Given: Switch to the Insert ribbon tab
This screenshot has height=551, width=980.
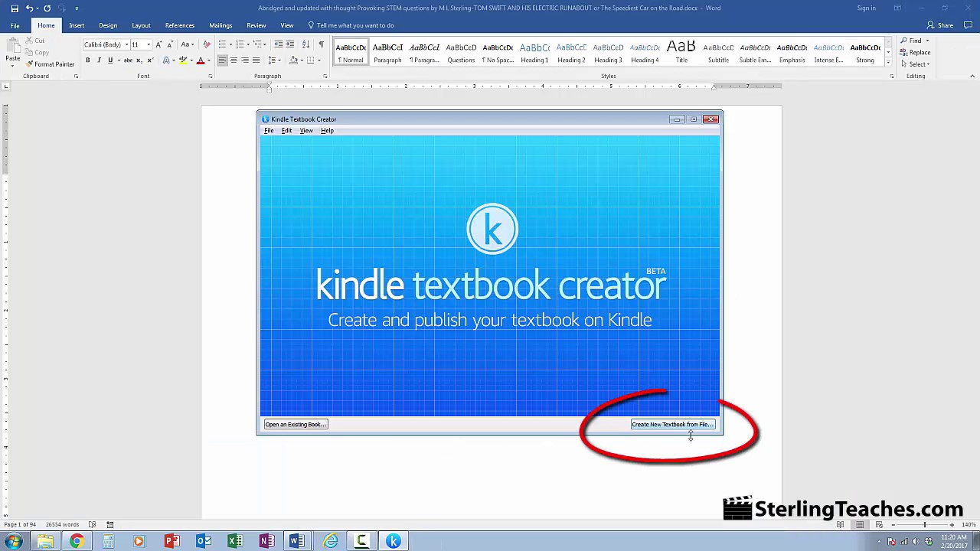Looking at the screenshot, I should coord(77,25).
